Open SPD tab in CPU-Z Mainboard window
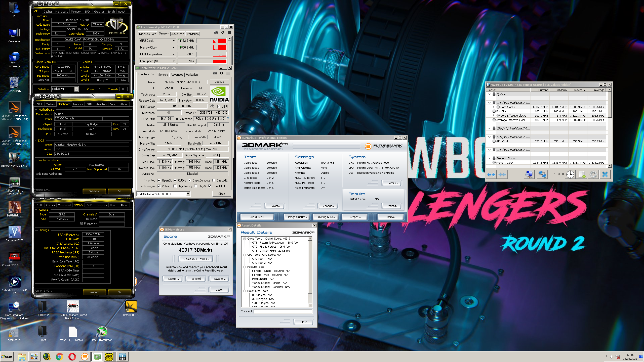644x362 pixels. 89,104
